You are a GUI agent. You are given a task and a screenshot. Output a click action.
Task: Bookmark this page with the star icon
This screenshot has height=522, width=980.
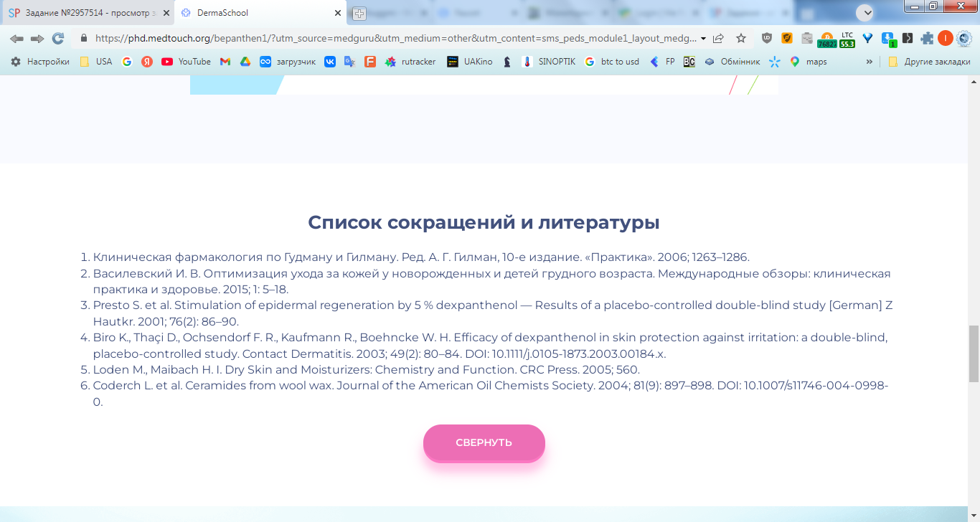tap(741, 39)
